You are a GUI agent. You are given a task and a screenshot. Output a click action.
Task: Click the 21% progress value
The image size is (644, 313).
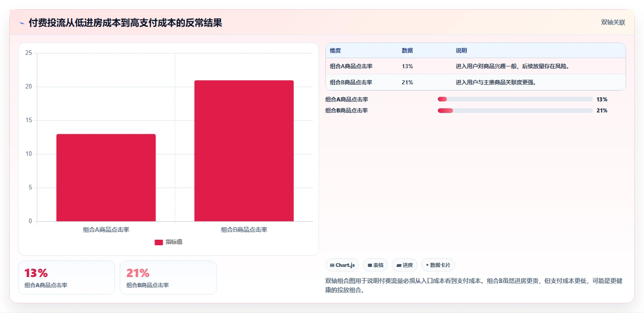602,111
